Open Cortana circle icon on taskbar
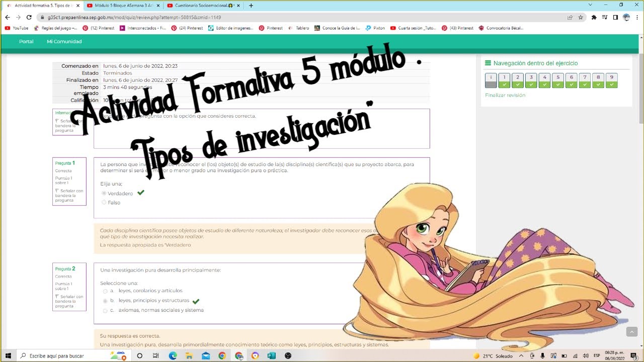This screenshot has width=644, height=362. pyautogui.click(x=140, y=355)
